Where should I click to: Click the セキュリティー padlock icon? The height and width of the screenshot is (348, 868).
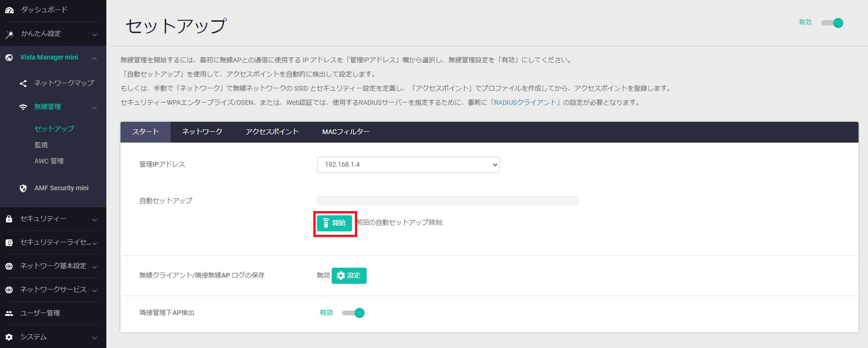(9, 219)
